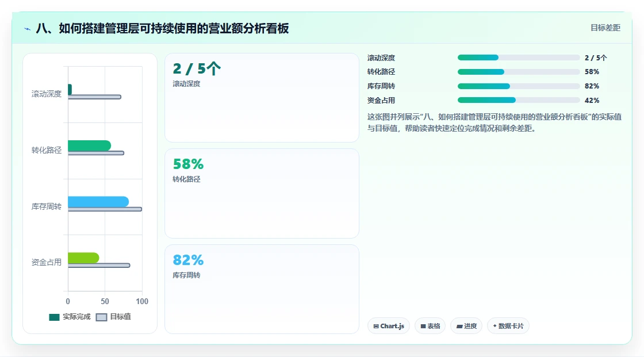This screenshot has height=357, width=644.
Task: Click the gray 库存周转 target bar in chart
Action: (x=105, y=209)
